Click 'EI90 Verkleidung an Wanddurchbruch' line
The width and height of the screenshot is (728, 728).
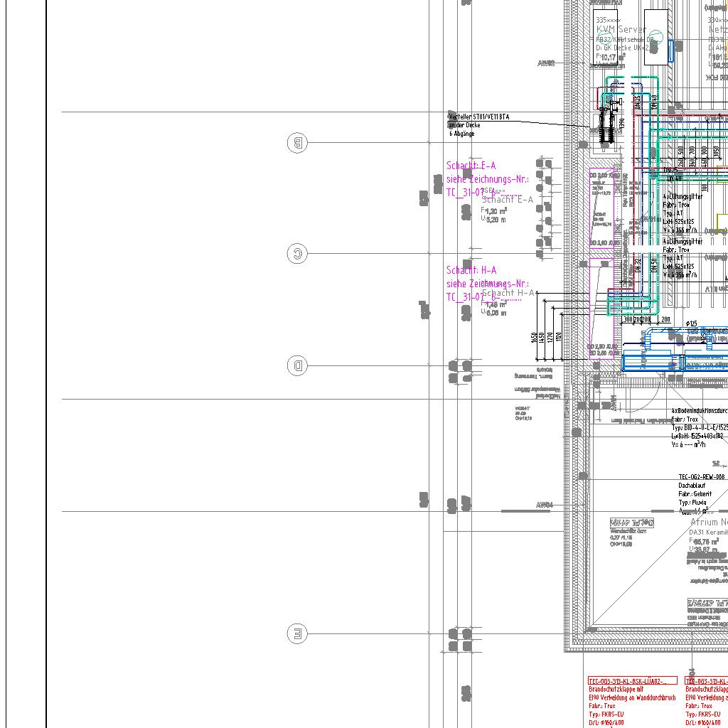pos(632,698)
